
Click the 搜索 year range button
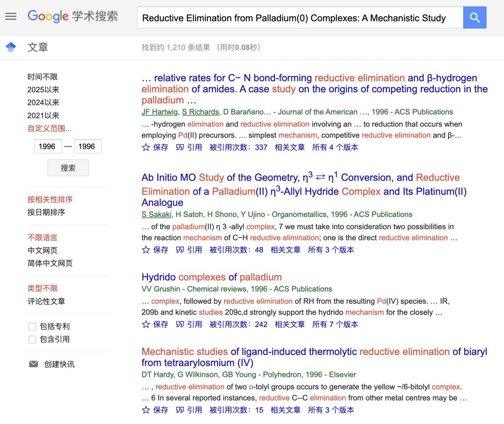pos(68,168)
